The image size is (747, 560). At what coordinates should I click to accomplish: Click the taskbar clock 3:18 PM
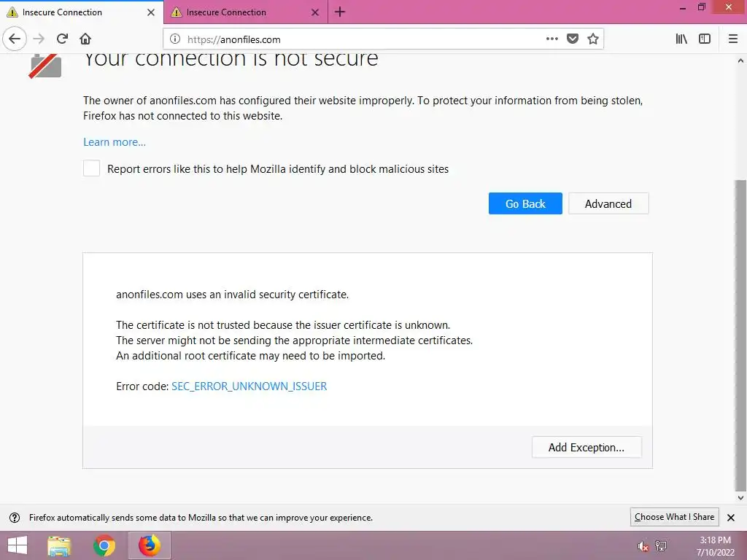(715, 540)
